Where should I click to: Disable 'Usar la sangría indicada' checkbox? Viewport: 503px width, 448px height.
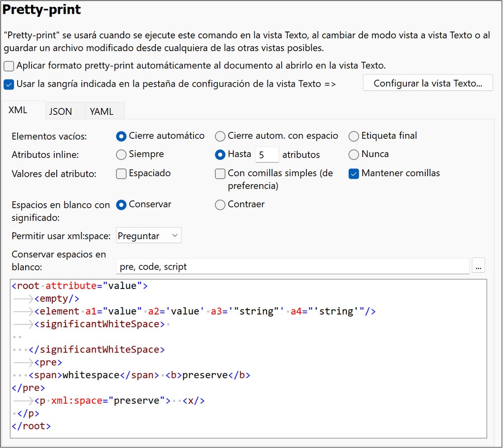point(8,84)
